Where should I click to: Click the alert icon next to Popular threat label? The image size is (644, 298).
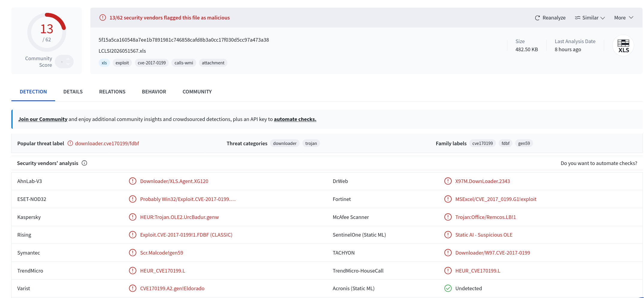pyautogui.click(x=70, y=143)
